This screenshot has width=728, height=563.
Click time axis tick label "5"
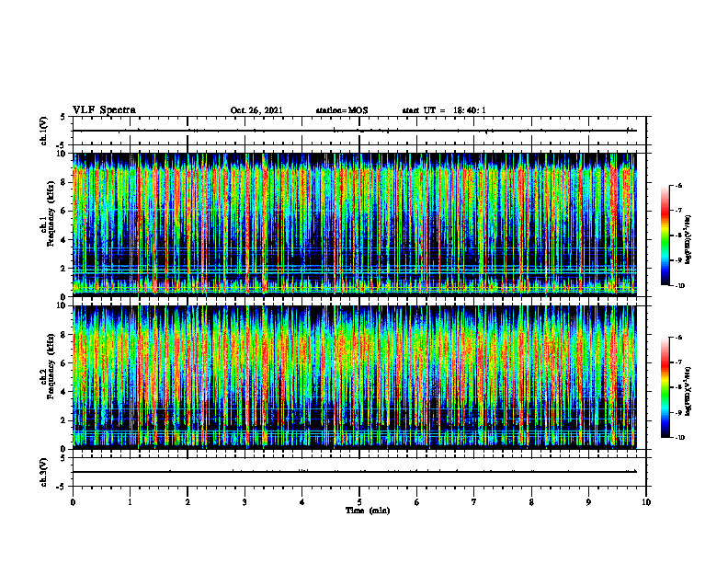(359, 502)
